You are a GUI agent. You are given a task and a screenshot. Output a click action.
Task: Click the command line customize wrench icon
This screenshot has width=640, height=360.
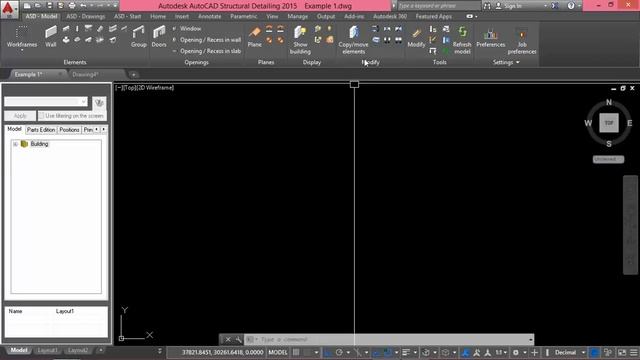click(x=238, y=339)
